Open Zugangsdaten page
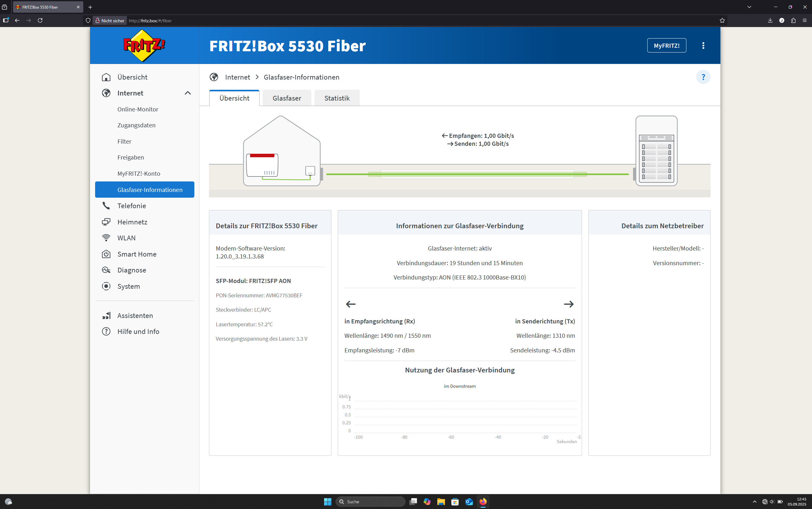Screen dimensions: 812x509 tap(136, 125)
